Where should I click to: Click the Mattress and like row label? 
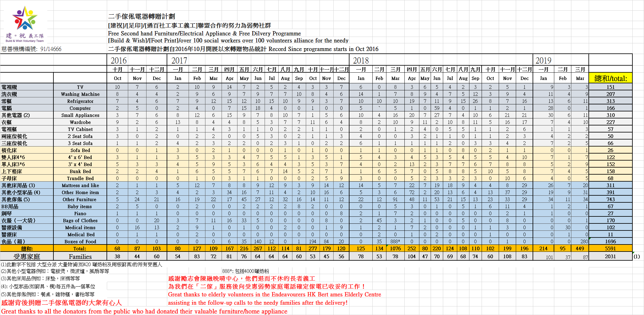[80, 185]
